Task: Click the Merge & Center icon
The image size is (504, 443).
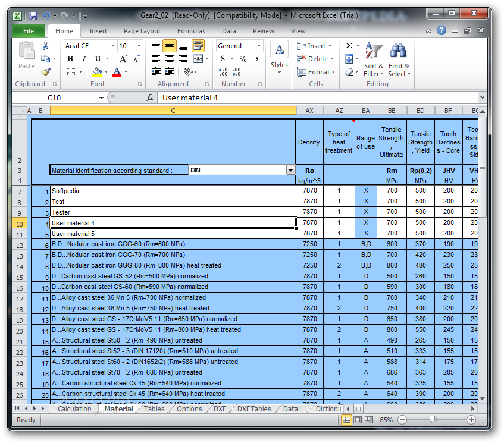Action: (x=198, y=59)
